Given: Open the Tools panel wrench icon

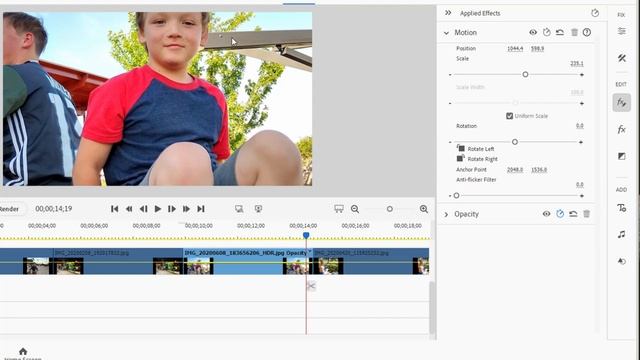Looking at the screenshot, I should [x=622, y=58].
